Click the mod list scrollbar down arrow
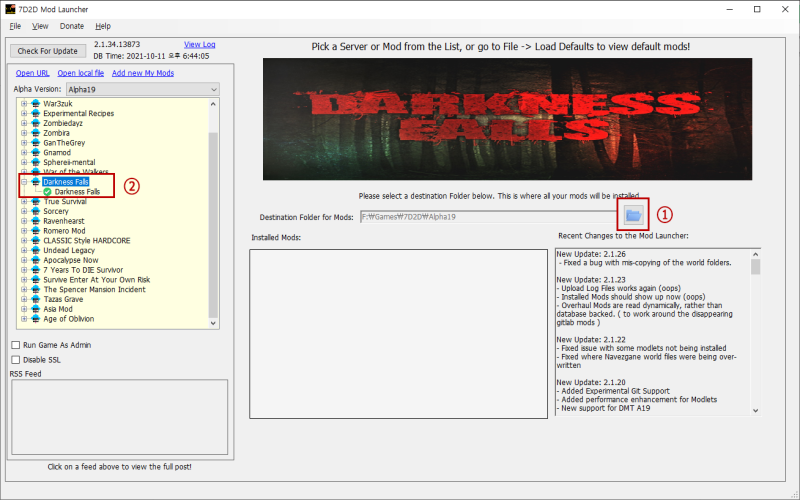Image resolution: width=800 pixels, height=500 pixels. click(x=213, y=323)
